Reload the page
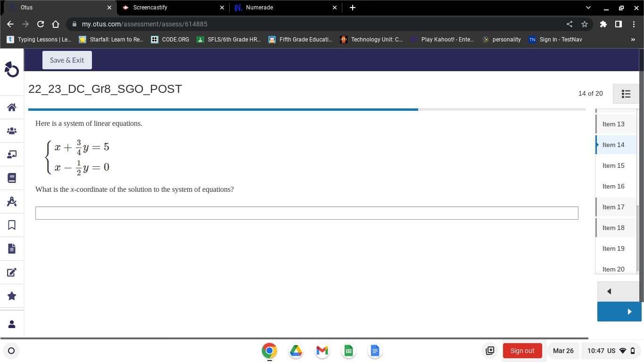 click(x=41, y=24)
